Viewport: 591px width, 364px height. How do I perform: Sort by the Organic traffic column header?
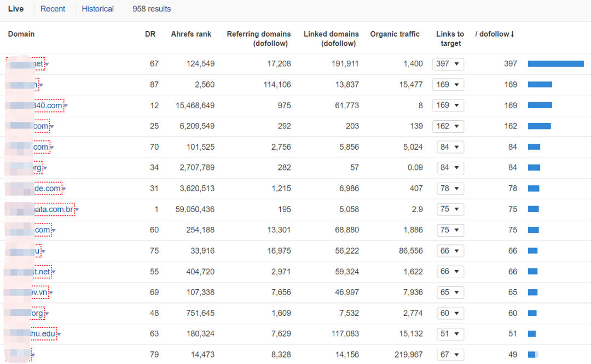(x=395, y=34)
